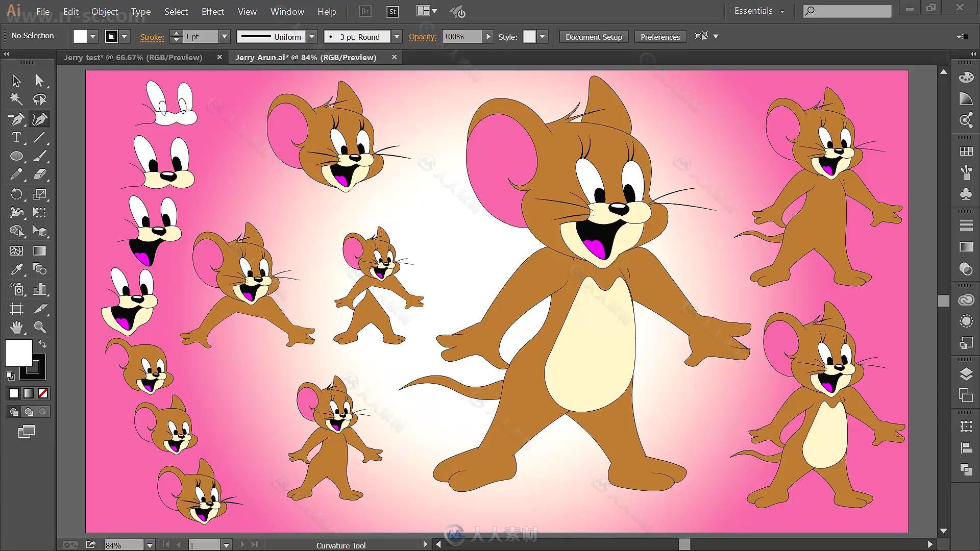980x551 pixels.
Task: Enable Draw Normal mode
Action: click(x=14, y=412)
